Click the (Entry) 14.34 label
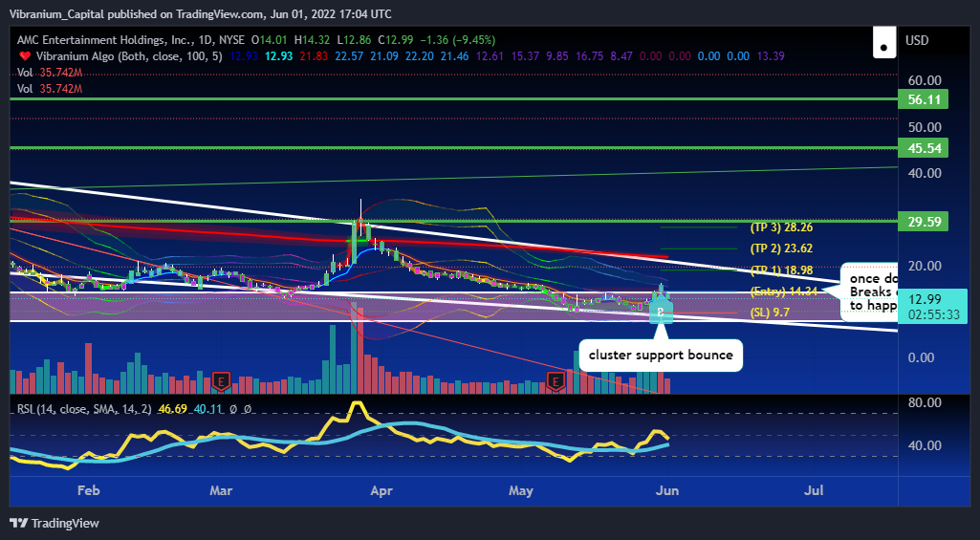 [x=785, y=292]
